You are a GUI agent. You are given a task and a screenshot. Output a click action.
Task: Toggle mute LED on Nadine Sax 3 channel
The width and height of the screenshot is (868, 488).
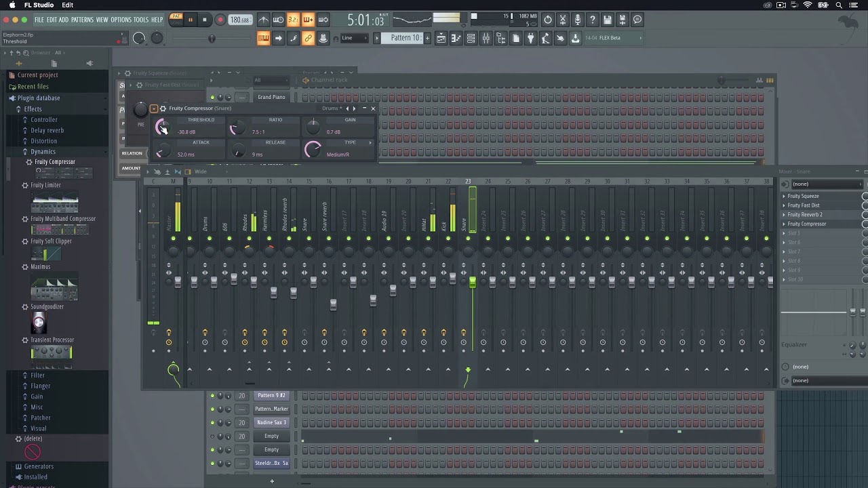pos(212,422)
